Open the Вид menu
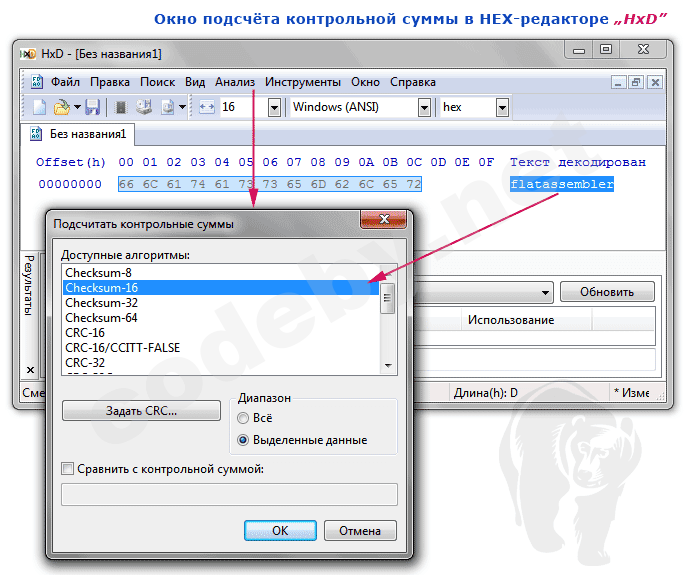 click(195, 82)
